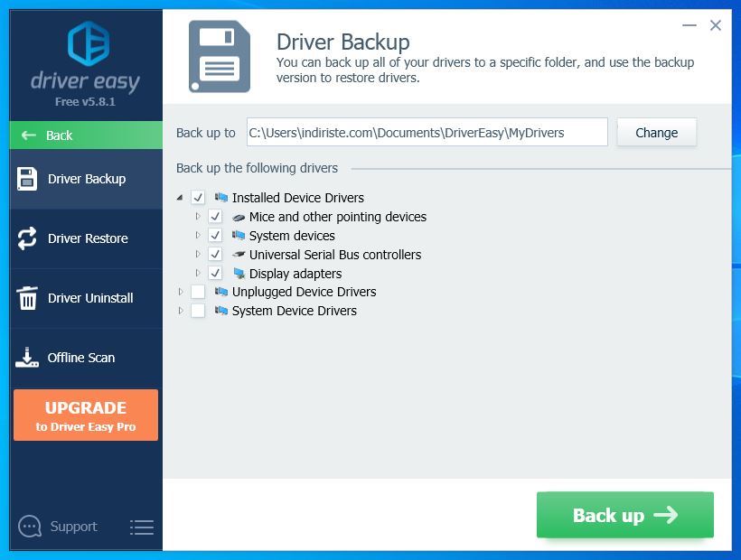Open Driver Restore from the sidebar
The height and width of the screenshot is (560, 741).
86,238
